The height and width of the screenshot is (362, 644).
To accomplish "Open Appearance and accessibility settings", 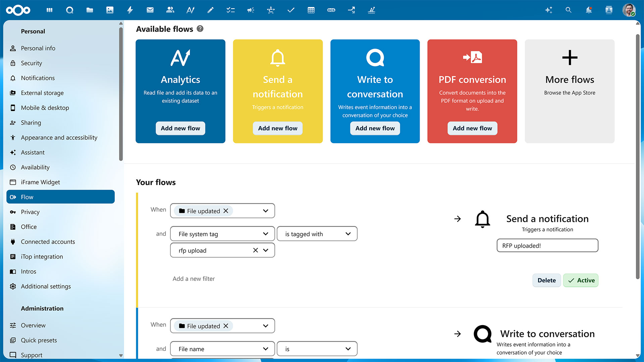I will click(x=59, y=137).
